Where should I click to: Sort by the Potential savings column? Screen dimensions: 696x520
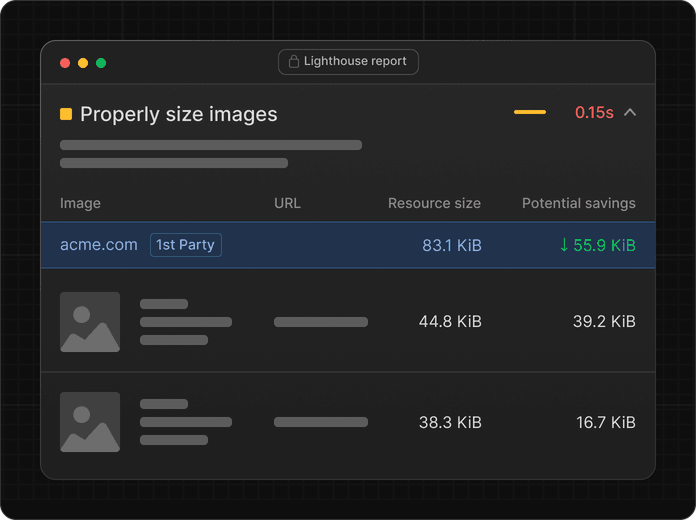[578, 203]
